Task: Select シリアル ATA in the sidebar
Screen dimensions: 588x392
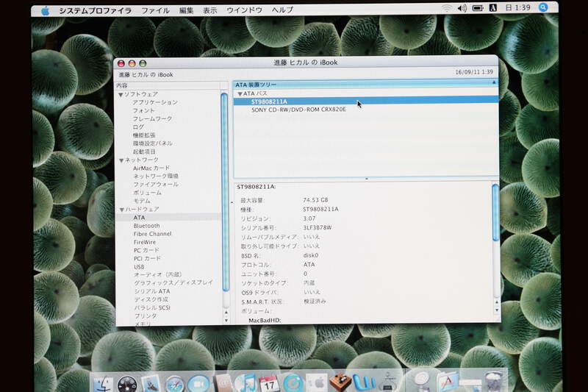Action: (152, 291)
